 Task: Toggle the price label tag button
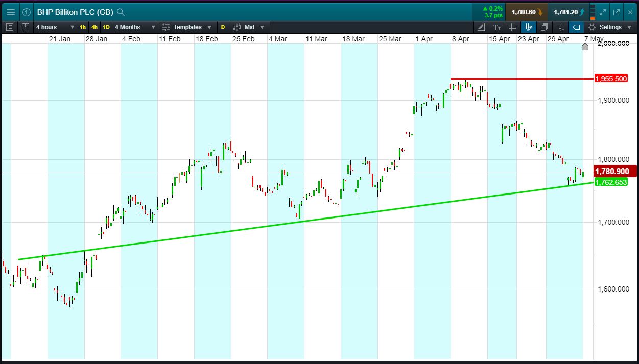576,27
